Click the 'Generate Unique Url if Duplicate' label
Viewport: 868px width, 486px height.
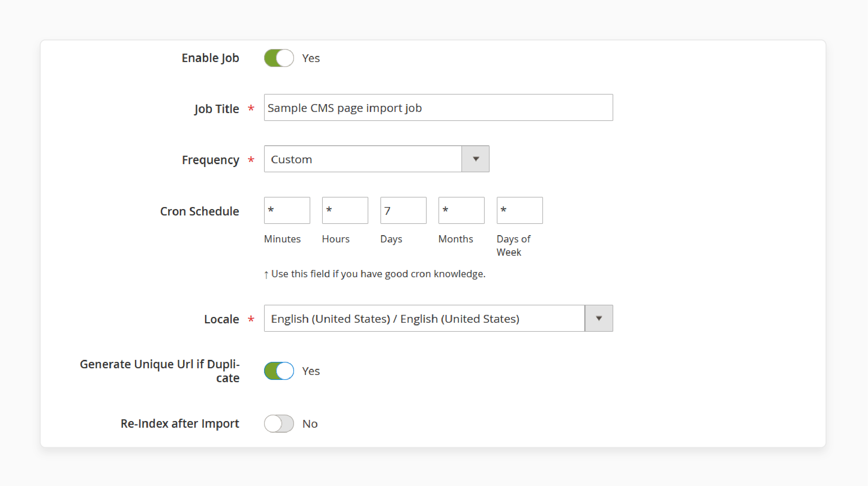(x=160, y=371)
